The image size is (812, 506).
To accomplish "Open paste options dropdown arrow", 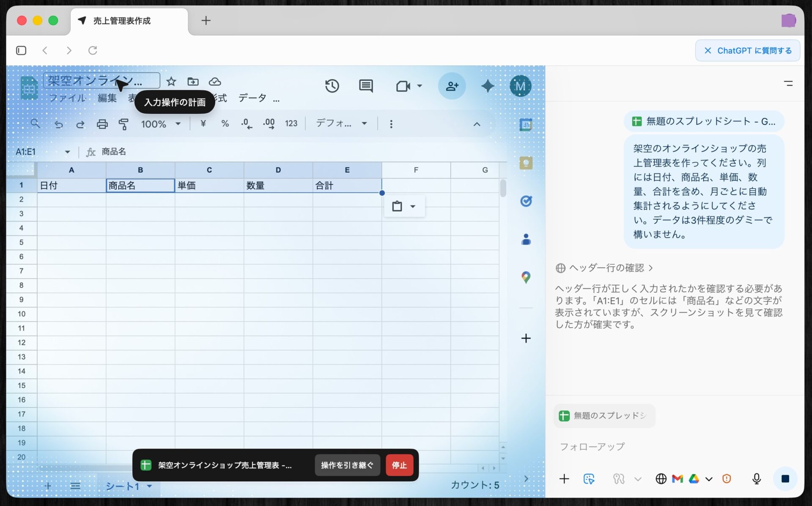I will [x=413, y=206].
